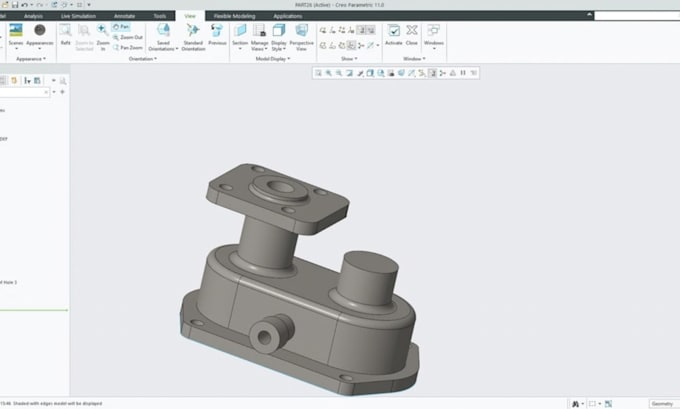Image resolution: width=680 pixels, height=409 pixels.
Task: Open Saved Orientations in graphics toolbar
Action: (x=381, y=73)
